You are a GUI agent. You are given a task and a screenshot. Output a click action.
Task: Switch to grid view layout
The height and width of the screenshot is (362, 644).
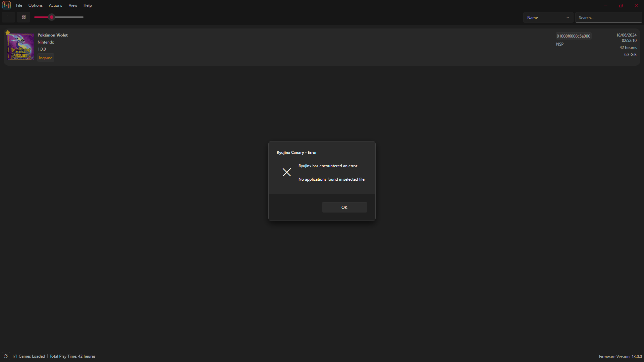(24, 17)
